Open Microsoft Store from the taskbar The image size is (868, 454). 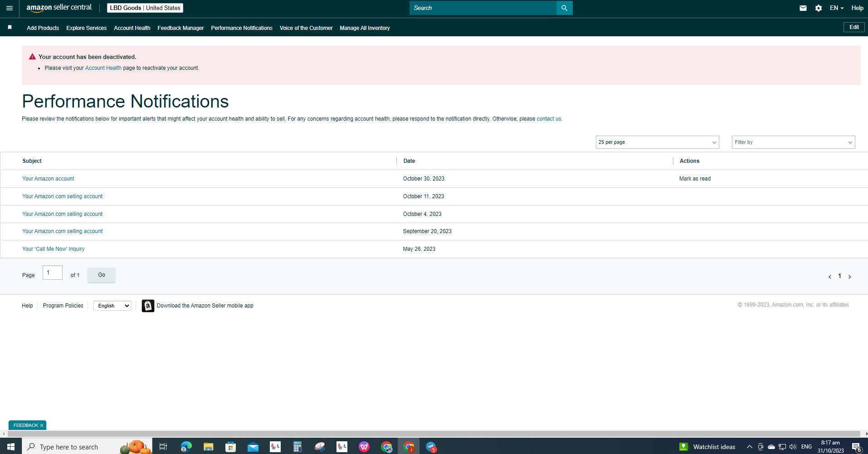[x=231, y=447]
